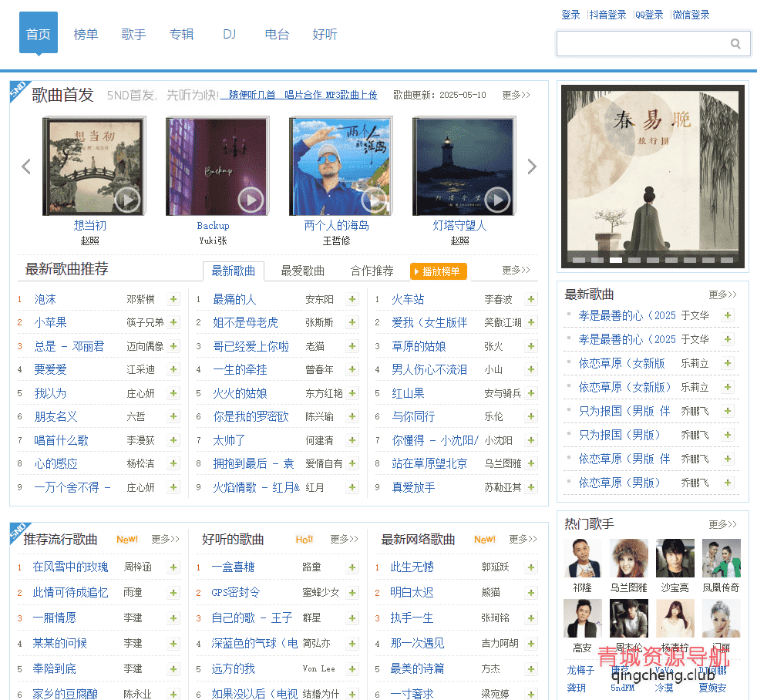Click 更多>> next to 最新歌曲

click(x=722, y=294)
